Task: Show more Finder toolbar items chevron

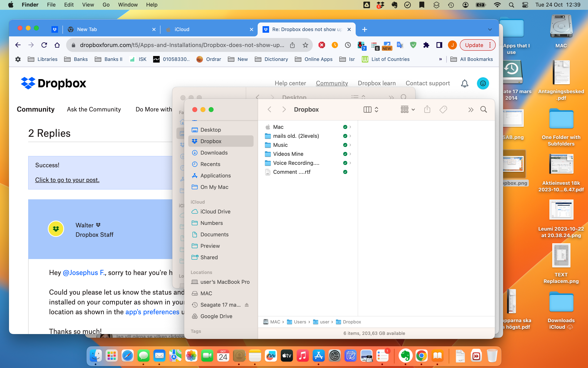Action: [x=471, y=110]
